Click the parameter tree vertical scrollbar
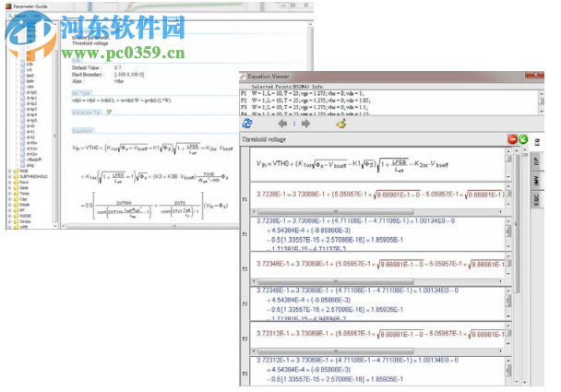Viewport: 561px width, 392px height. (x=55, y=125)
